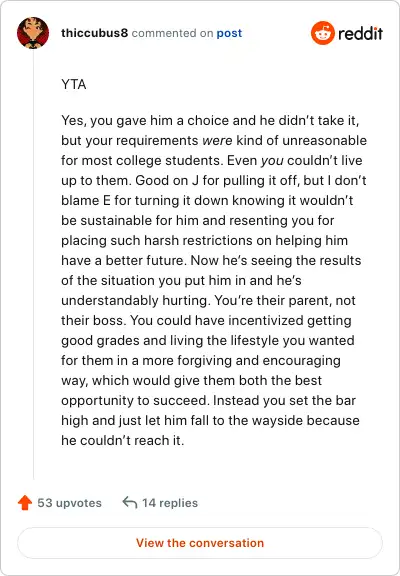
Task: Open the thiccubus8 username profile
Action: click(95, 33)
